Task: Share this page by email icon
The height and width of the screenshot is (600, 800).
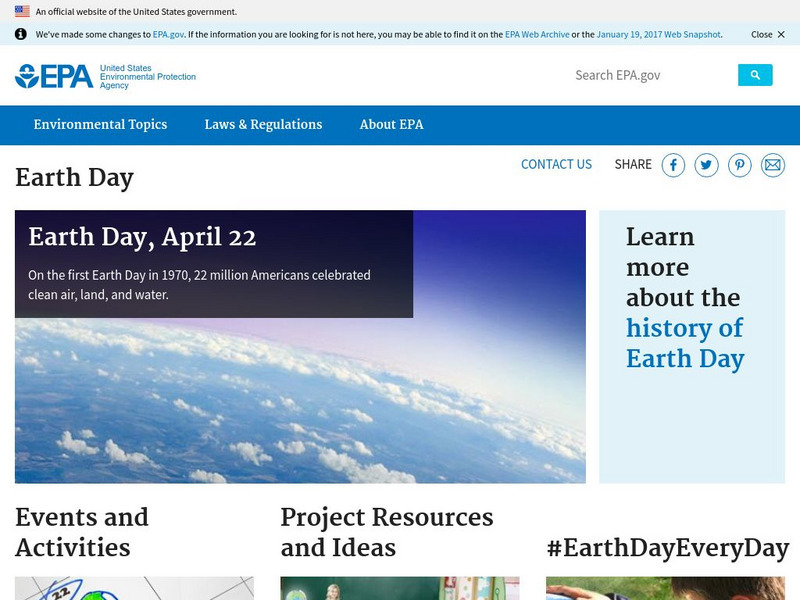Action: click(x=773, y=165)
